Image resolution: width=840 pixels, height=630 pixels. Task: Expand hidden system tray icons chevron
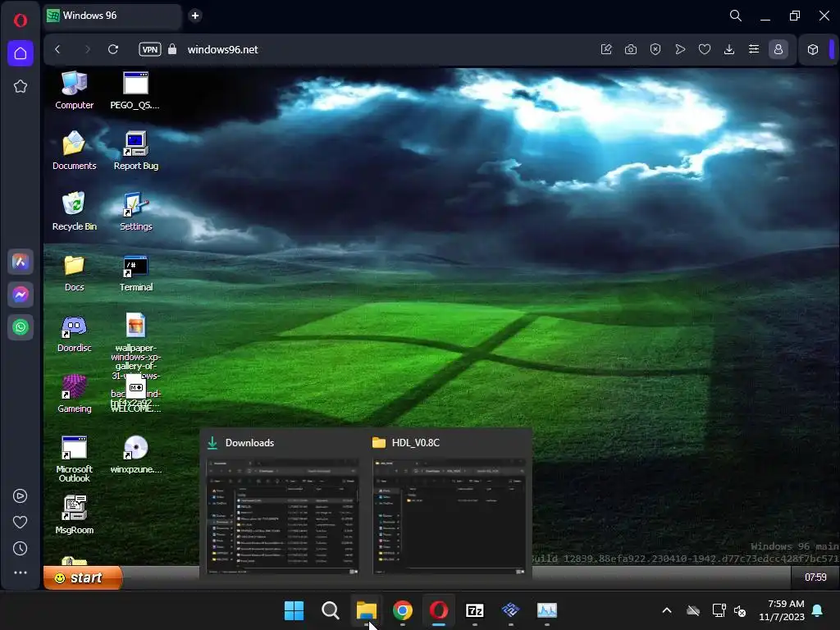coord(666,610)
